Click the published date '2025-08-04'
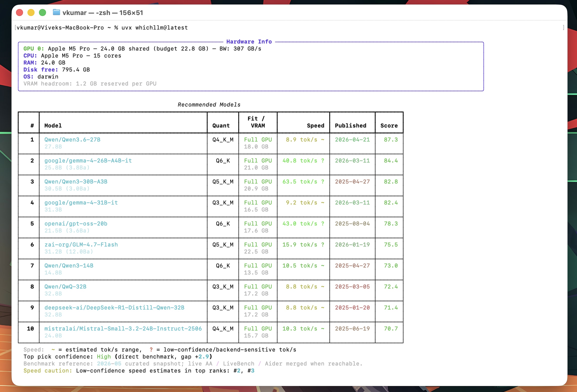Image resolution: width=577 pixels, height=392 pixels. 352,224
